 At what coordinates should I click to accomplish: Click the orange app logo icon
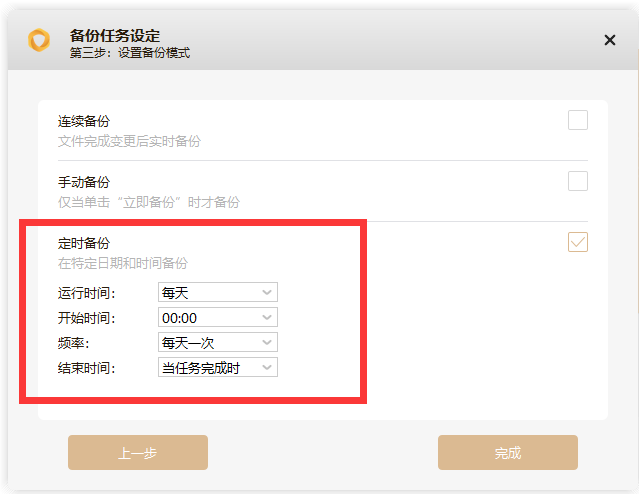39,40
